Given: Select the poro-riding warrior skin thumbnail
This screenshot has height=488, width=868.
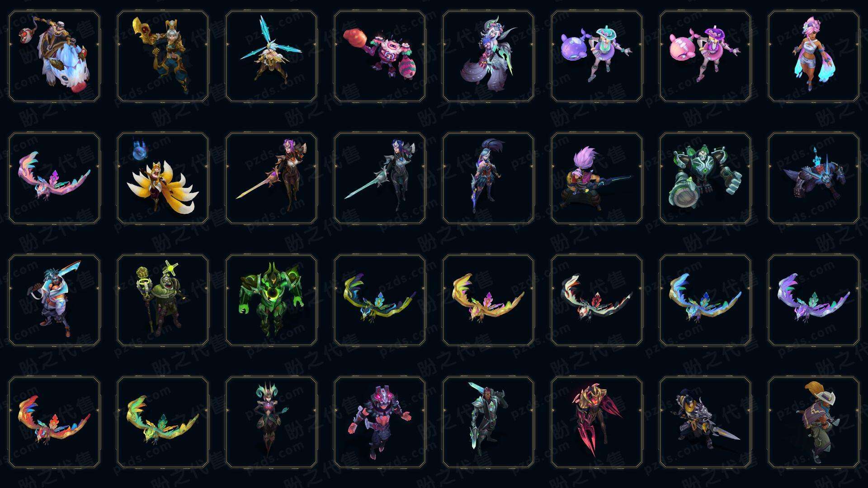Looking at the screenshot, I should [54, 56].
